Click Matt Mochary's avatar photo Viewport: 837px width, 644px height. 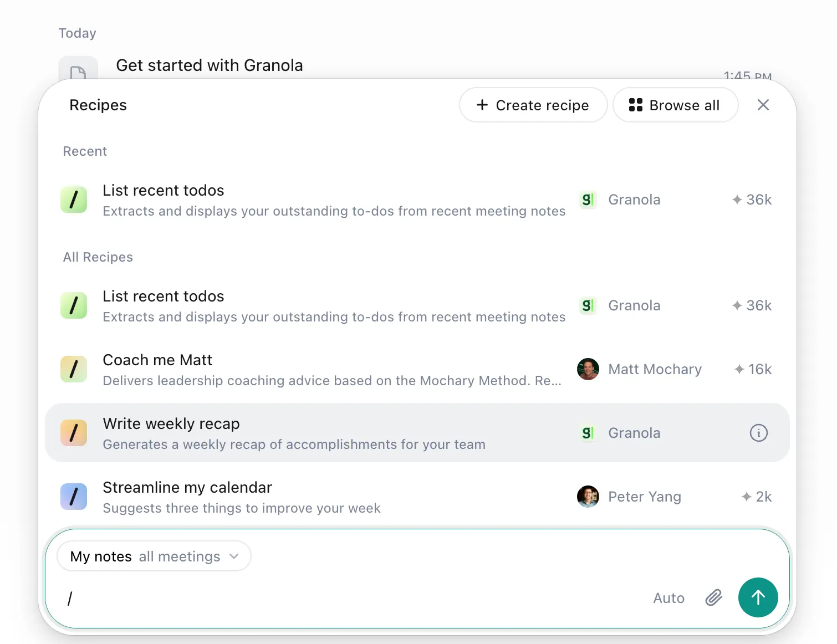(588, 369)
